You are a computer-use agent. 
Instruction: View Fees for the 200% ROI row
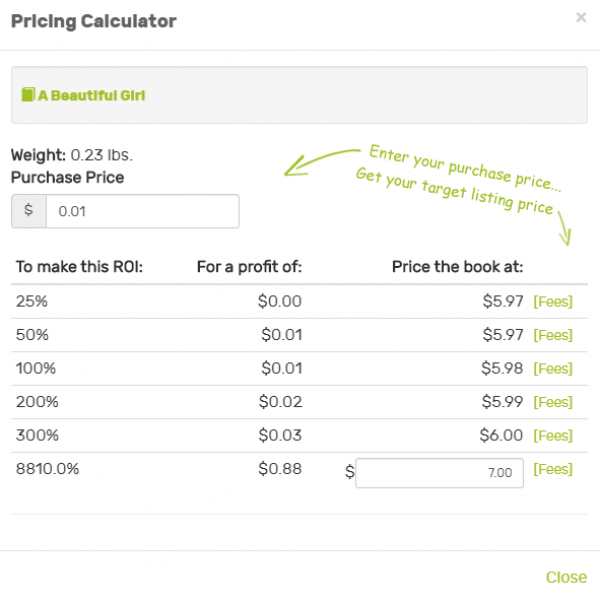coord(553,402)
